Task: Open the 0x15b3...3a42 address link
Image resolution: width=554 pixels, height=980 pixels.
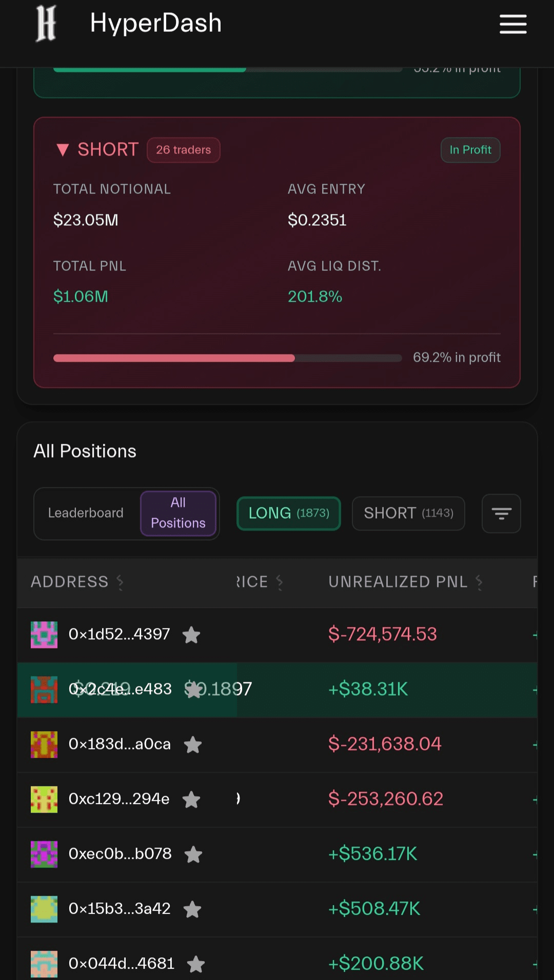Action: (120, 909)
